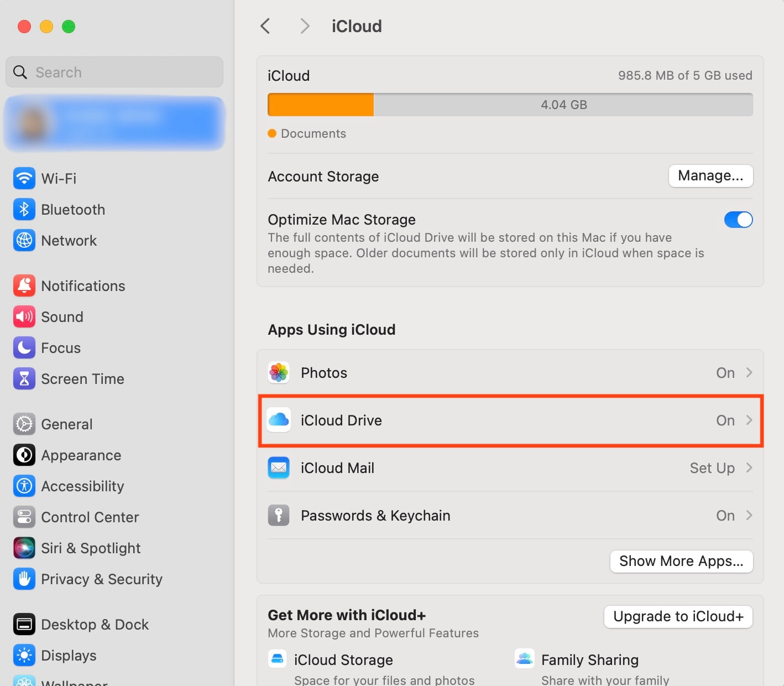Viewport: 784px width, 686px height.
Task: Click the Control Center icon
Action: [x=24, y=517]
